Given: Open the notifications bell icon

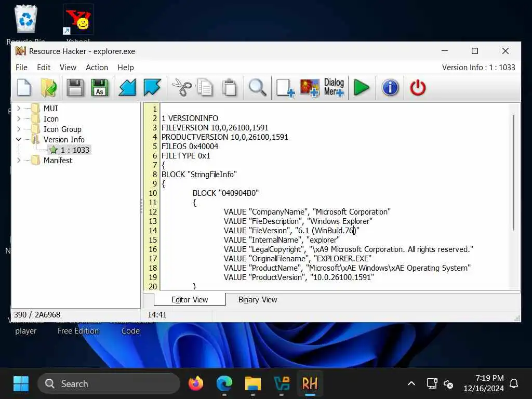Looking at the screenshot, I should tap(514, 384).
